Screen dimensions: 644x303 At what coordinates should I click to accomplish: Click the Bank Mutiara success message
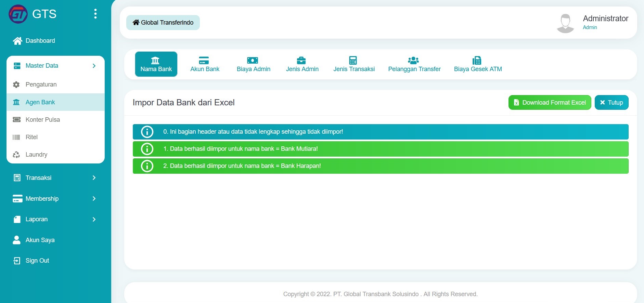[381, 149]
